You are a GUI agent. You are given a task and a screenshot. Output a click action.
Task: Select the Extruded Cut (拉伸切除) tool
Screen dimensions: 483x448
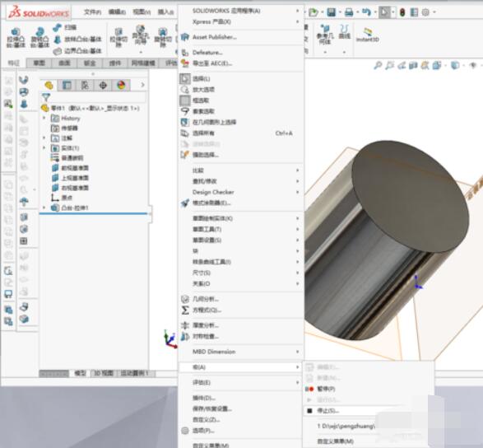click(x=118, y=38)
